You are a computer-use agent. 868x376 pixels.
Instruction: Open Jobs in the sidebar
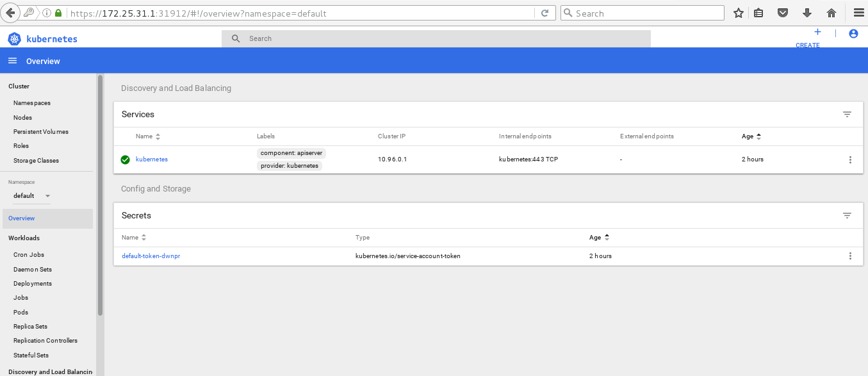21,298
